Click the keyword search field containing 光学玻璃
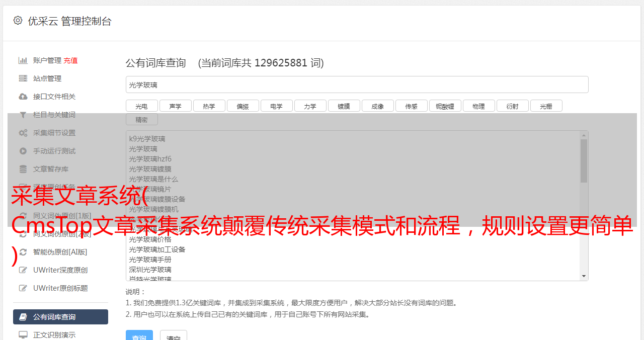 [x=357, y=84]
